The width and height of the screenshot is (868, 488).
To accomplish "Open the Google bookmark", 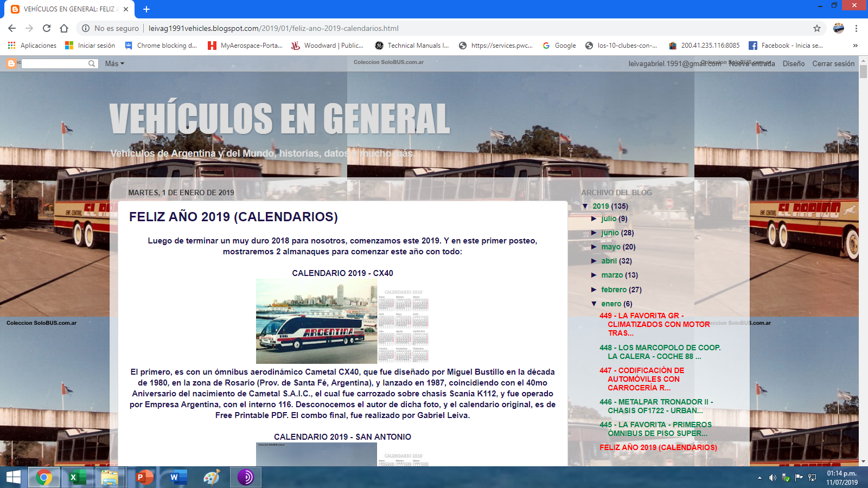I will [559, 46].
